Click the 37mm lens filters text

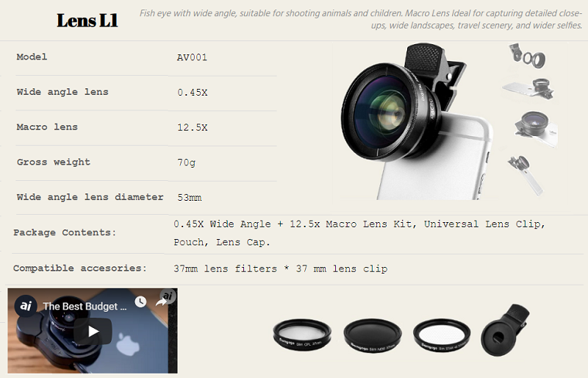click(x=225, y=268)
